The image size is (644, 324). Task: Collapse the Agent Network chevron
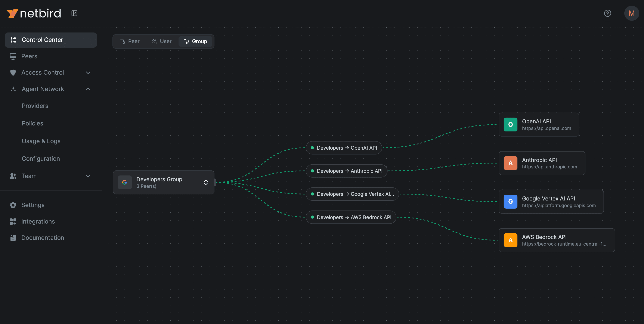pos(88,89)
